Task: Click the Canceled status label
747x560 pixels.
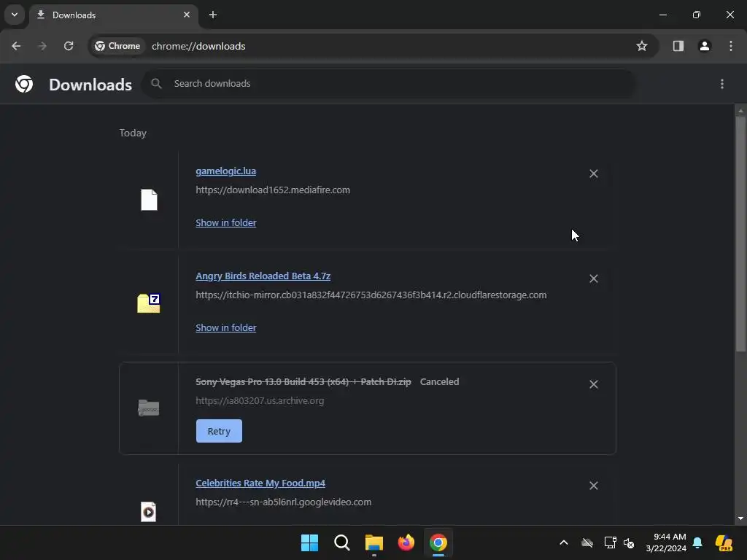Action: click(x=439, y=382)
